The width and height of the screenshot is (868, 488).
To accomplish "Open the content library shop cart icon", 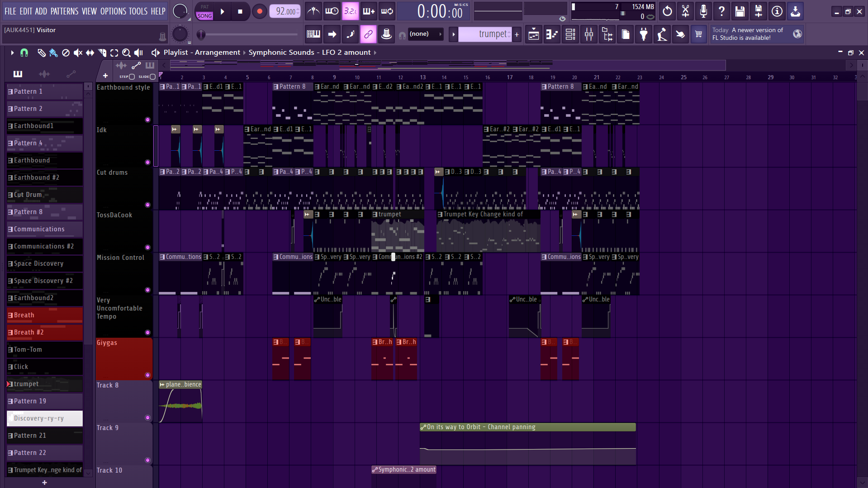I will [699, 34].
